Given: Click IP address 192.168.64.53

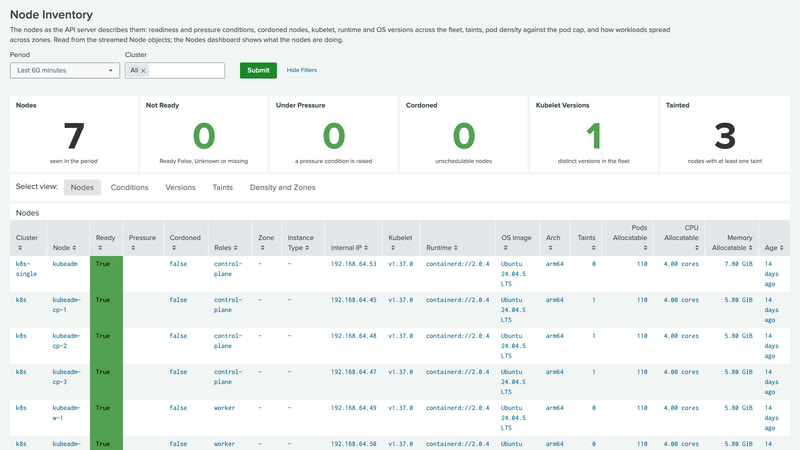Looking at the screenshot, I should [x=354, y=264].
